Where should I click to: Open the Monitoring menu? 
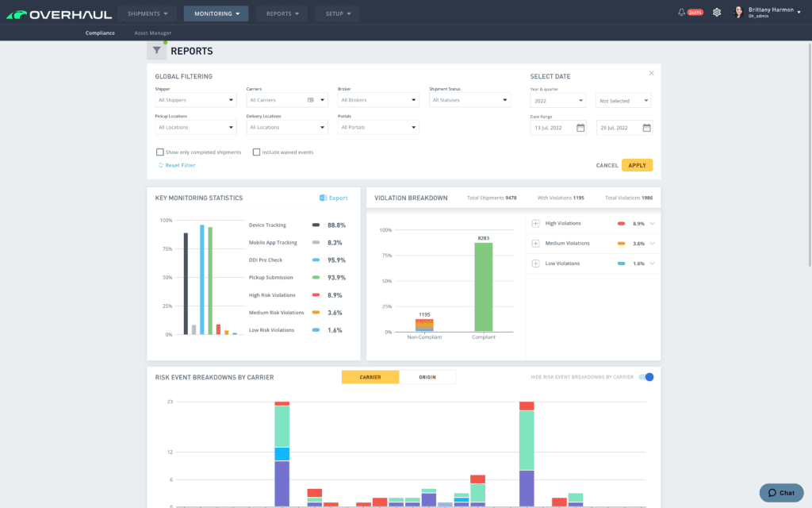[x=216, y=13]
